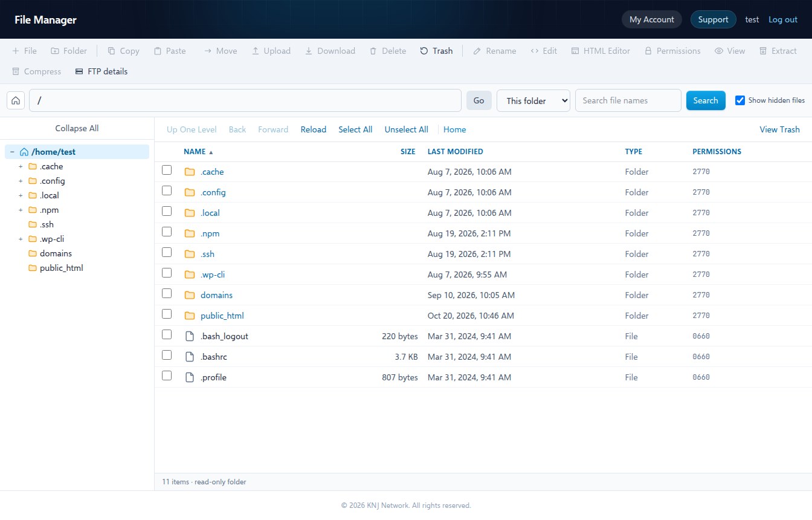Open the View Trash link
This screenshot has width=812, height=520.
(x=779, y=129)
